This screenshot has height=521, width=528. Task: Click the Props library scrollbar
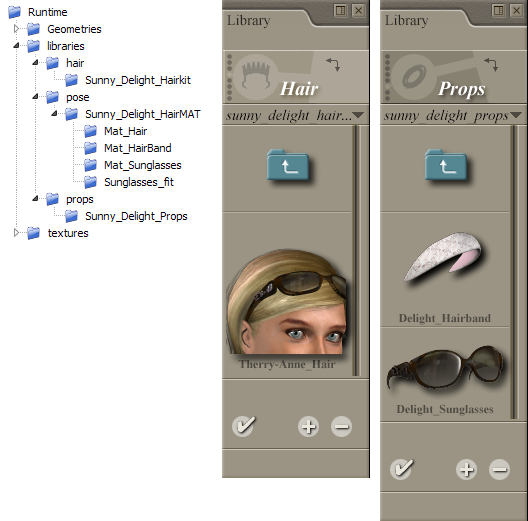tap(514, 272)
